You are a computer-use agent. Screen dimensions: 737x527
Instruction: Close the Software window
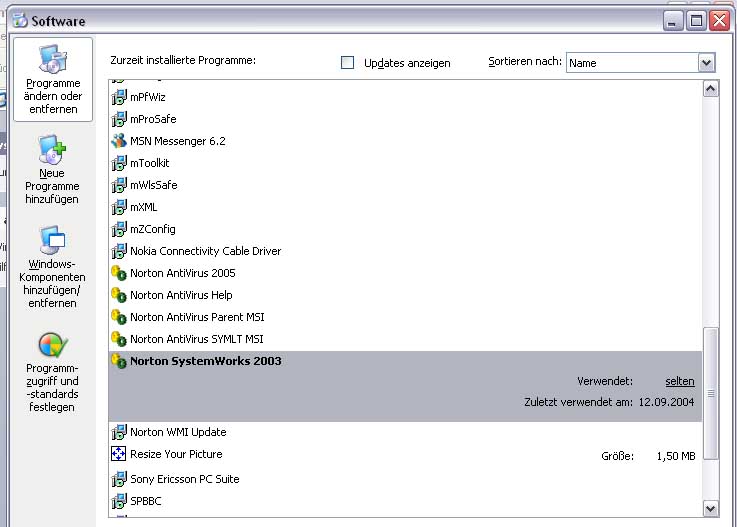click(719, 21)
